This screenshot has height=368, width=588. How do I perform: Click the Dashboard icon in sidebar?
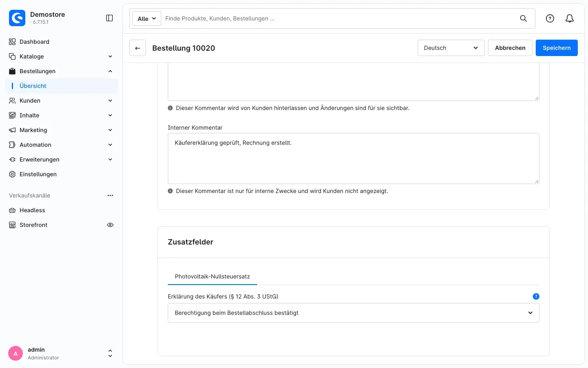coord(12,42)
